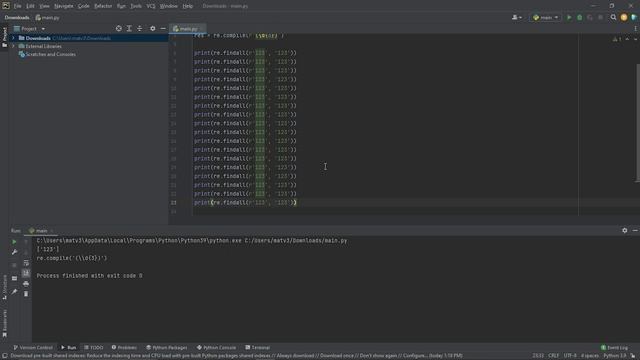Click the print icon in Run console
Image resolution: width=640 pixels, height=360 pixels.
tap(26, 284)
